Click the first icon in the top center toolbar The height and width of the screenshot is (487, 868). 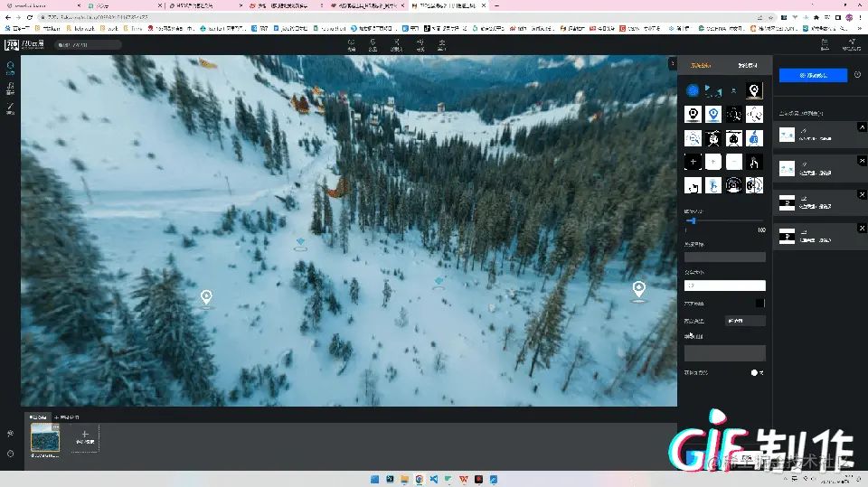[351, 45]
